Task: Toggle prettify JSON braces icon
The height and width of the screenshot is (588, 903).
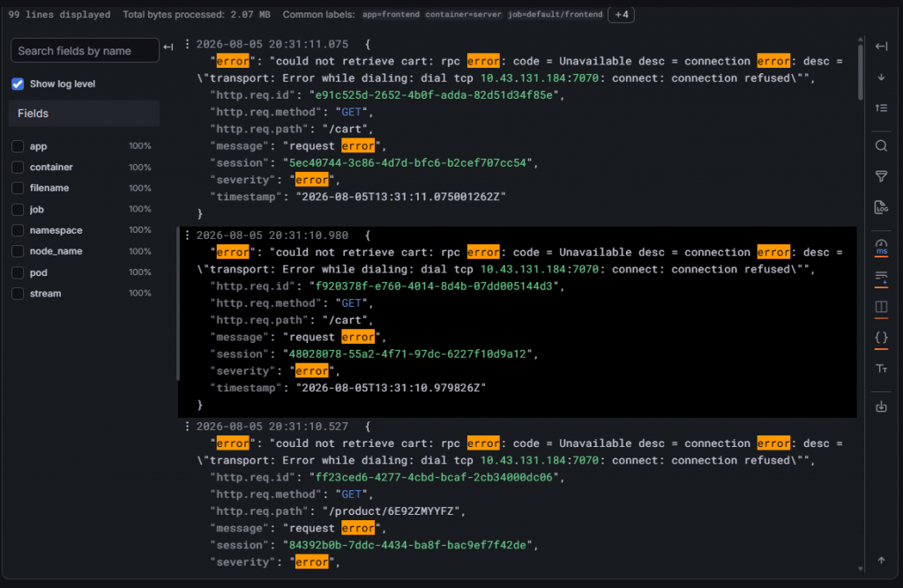Action: pos(881,338)
